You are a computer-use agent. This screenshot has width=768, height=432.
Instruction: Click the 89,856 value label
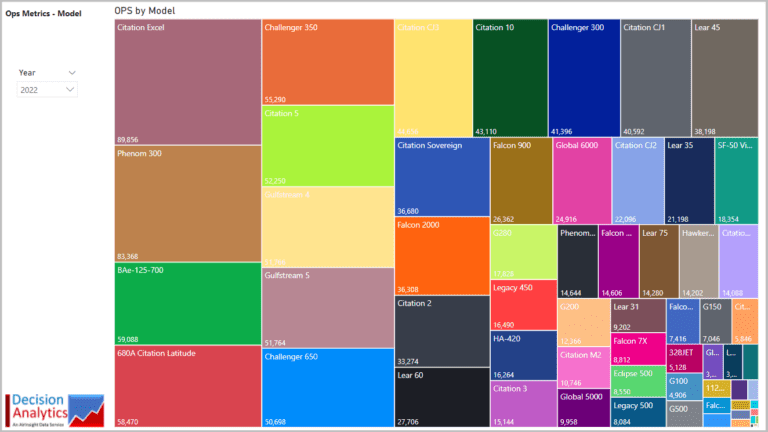(x=127, y=140)
